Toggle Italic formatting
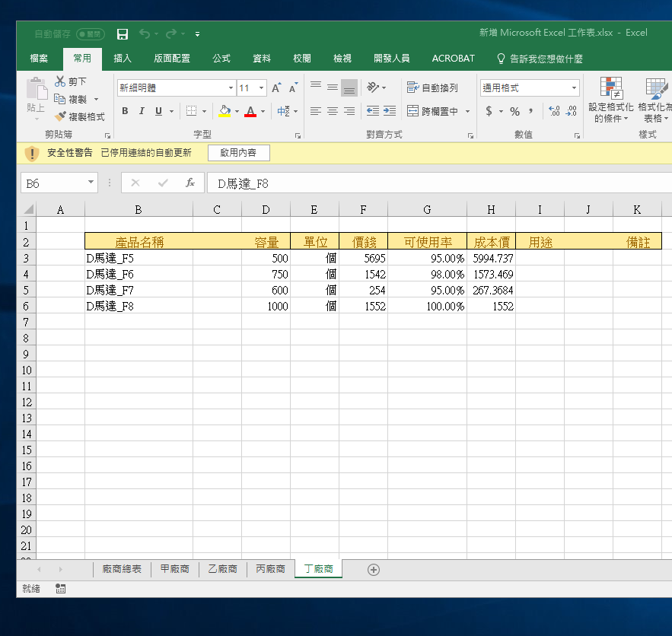 pyautogui.click(x=142, y=111)
